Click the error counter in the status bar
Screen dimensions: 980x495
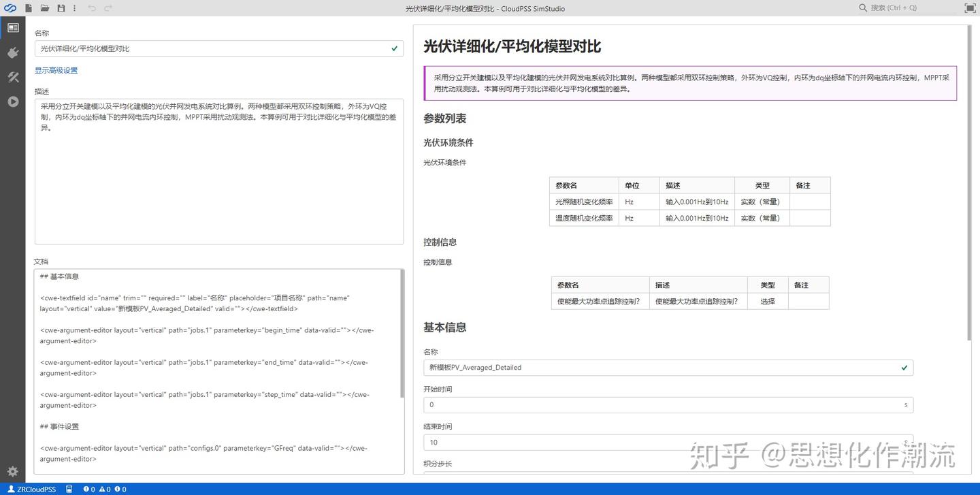(x=88, y=489)
